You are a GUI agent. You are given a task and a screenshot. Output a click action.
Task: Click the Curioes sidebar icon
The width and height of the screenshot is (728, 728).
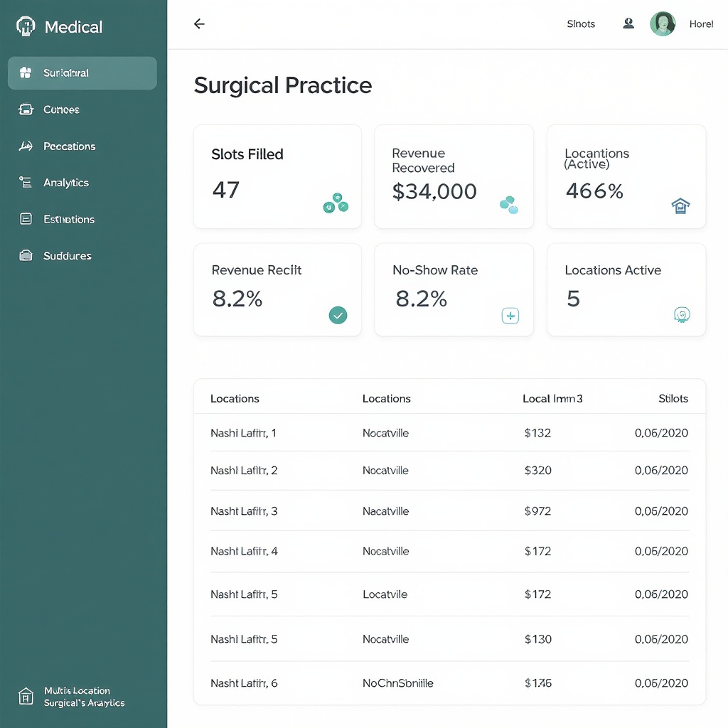tap(26, 109)
